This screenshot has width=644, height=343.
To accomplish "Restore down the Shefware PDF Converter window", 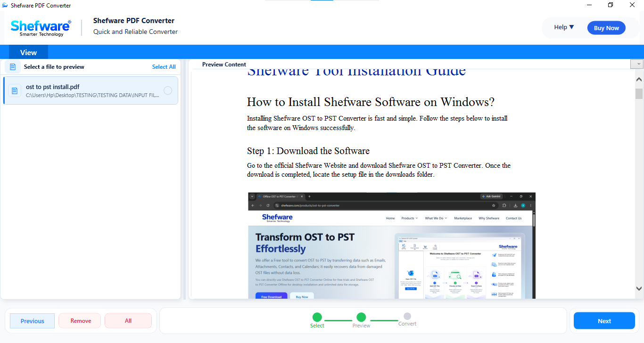I will coord(611,5).
